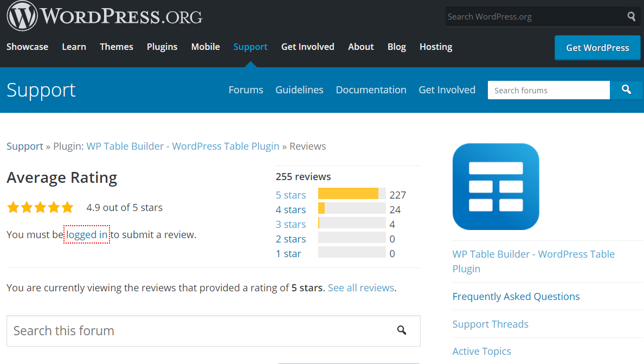Open Get Involved in the support bar
The width and height of the screenshot is (644, 364).
[x=447, y=90]
